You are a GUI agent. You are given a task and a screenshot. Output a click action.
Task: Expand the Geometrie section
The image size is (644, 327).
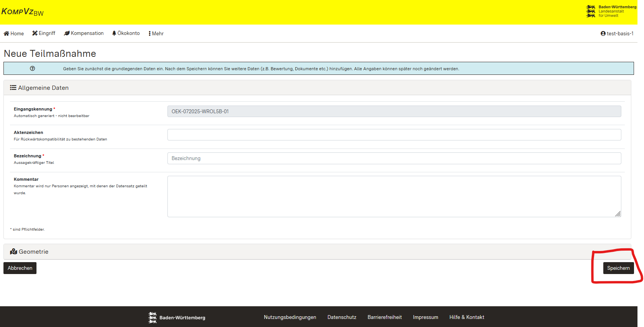pyautogui.click(x=34, y=252)
